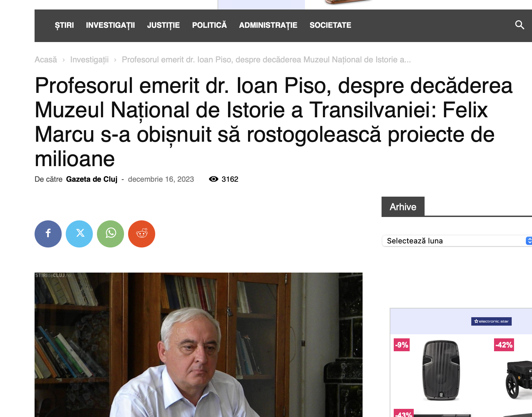Click the Investigații breadcrumb link
532x417 pixels.
pyautogui.click(x=89, y=60)
